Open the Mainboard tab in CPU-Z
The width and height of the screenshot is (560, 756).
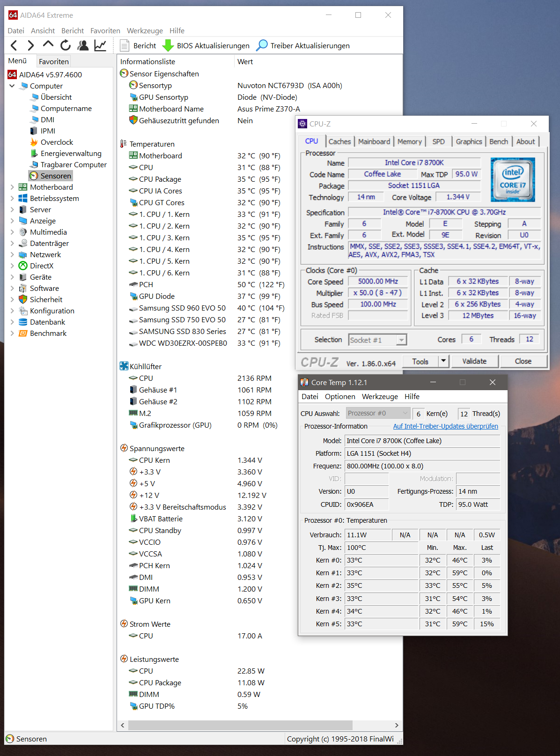pyautogui.click(x=374, y=141)
